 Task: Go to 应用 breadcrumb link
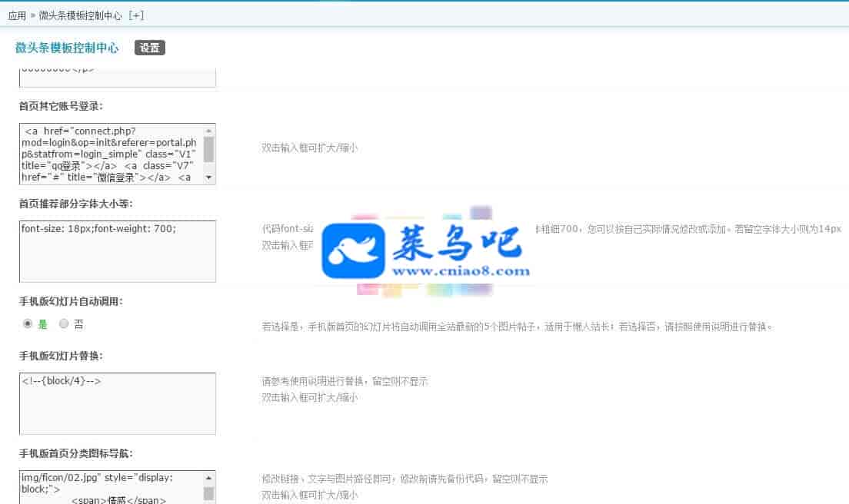point(16,15)
